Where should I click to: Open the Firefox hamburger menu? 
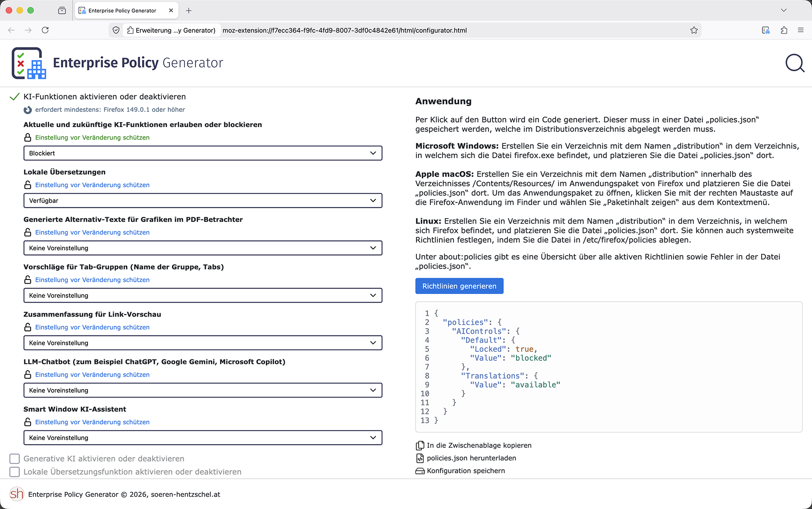click(x=801, y=30)
